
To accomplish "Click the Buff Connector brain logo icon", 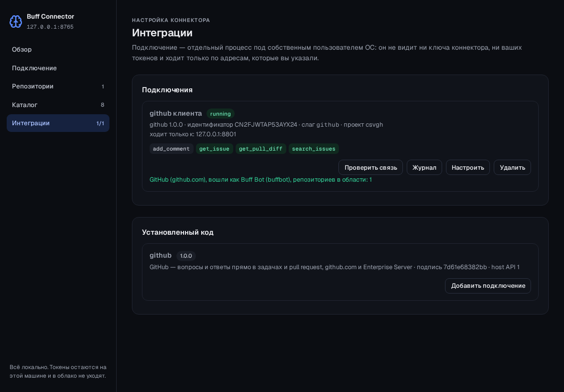I will 15,22.
